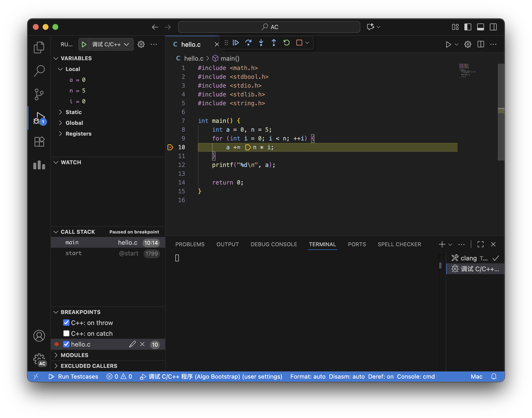Open Source Control in activity bar
532x418 pixels.
tap(39, 94)
